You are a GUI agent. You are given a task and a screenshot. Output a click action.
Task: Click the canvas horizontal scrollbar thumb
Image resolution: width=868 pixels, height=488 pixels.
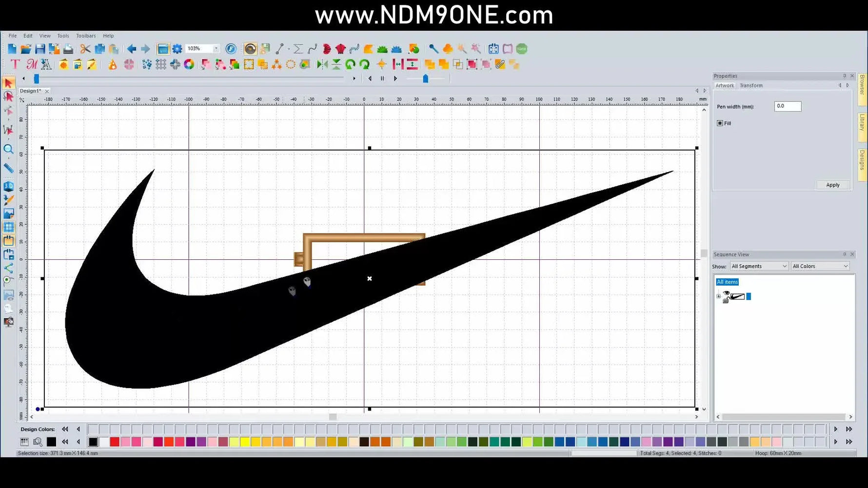[333, 417]
